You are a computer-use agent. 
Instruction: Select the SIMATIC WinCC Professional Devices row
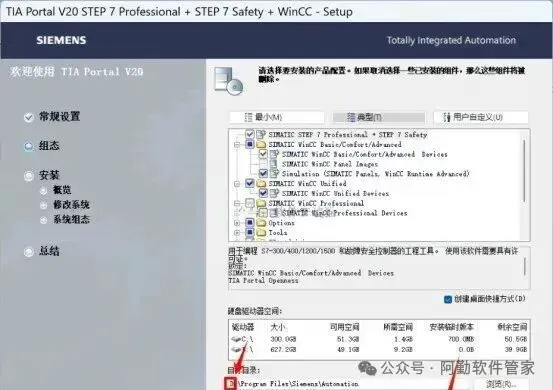(x=344, y=213)
